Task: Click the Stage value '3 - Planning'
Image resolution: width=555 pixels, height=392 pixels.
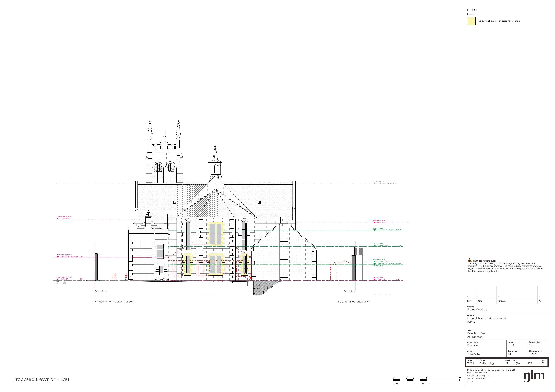Action: (x=487, y=363)
